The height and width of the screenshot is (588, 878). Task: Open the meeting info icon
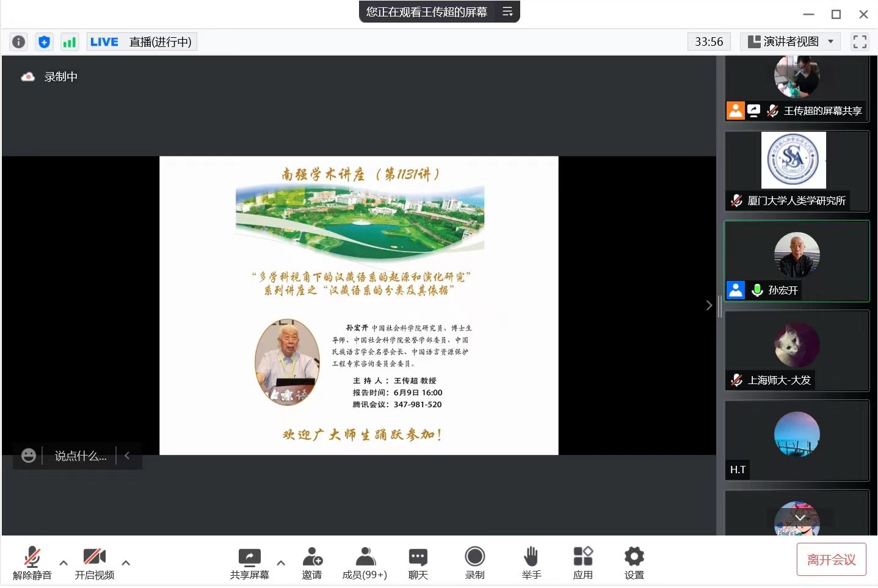coord(19,42)
